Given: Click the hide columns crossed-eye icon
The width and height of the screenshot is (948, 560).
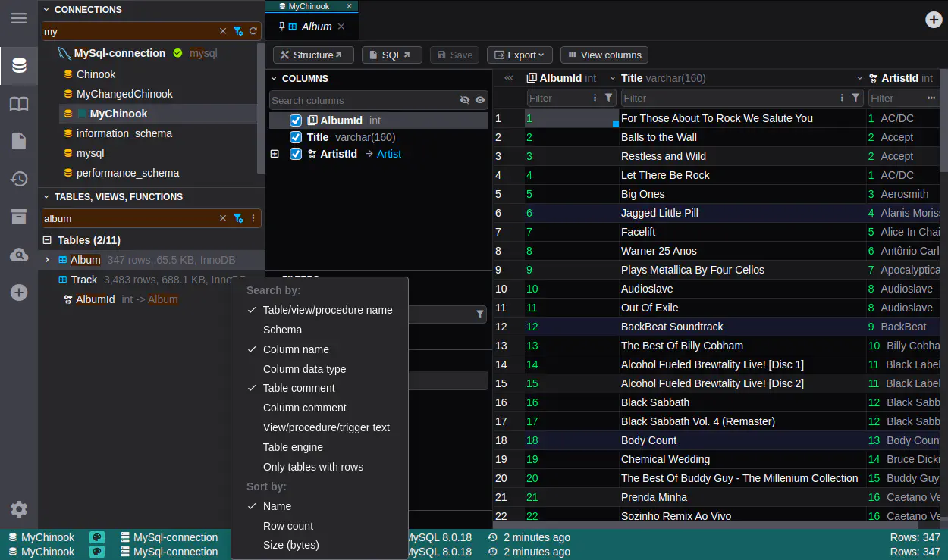Looking at the screenshot, I should 465,100.
